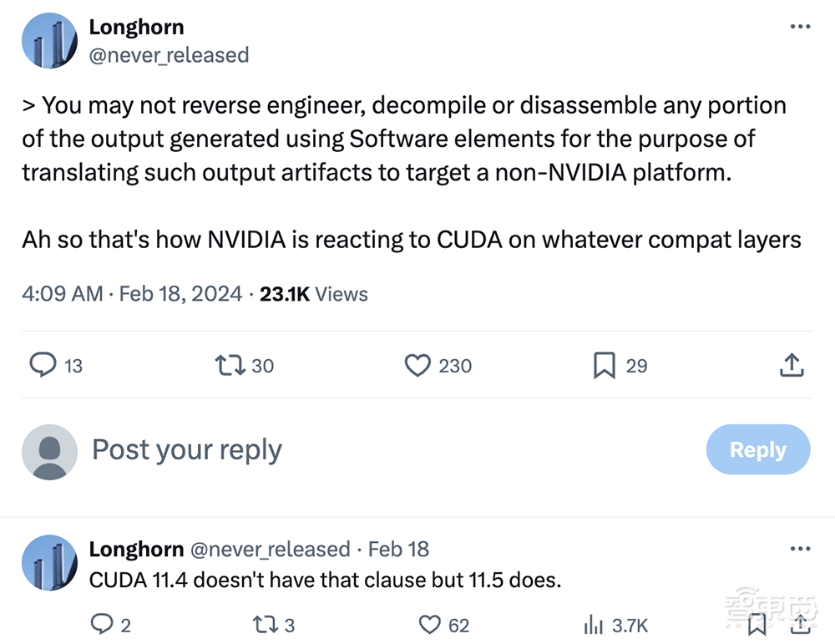Like the main tweet with heart icon
The width and height of the screenshot is (835, 644).
417,365
